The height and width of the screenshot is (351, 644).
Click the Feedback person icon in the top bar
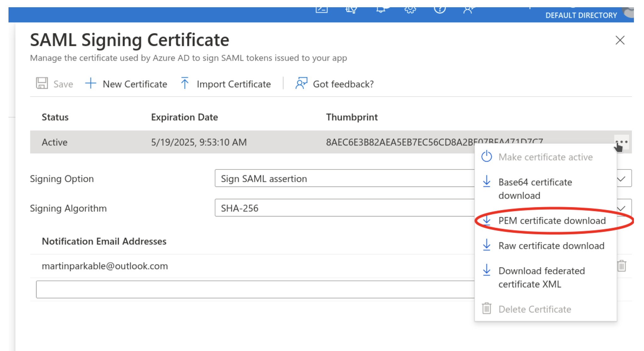tap(468, 10)
